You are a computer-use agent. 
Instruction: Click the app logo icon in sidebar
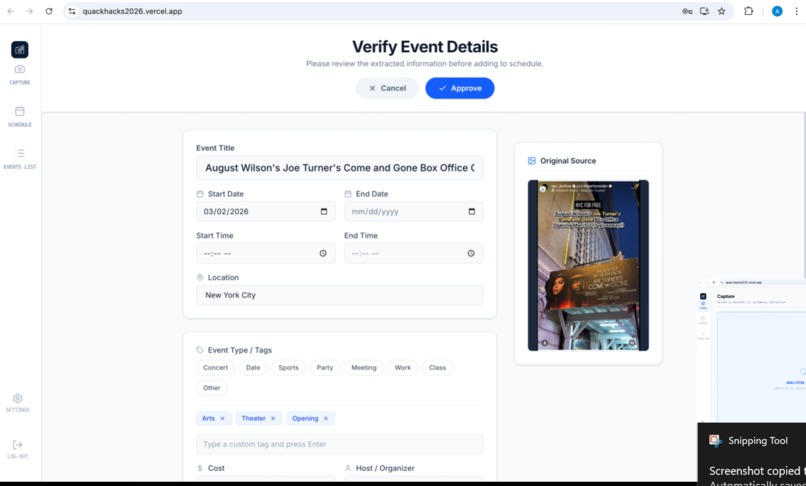pos(20,50)
